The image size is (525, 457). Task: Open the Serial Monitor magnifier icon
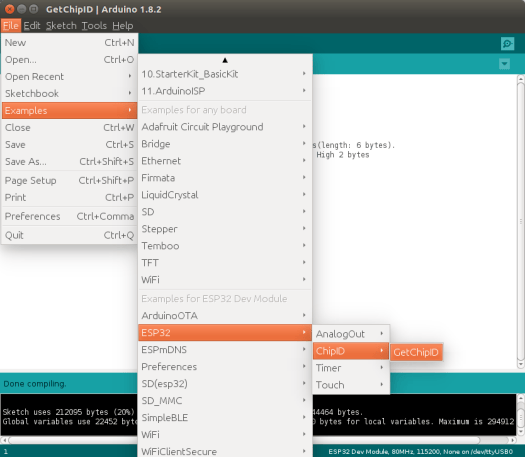point(507,44)
